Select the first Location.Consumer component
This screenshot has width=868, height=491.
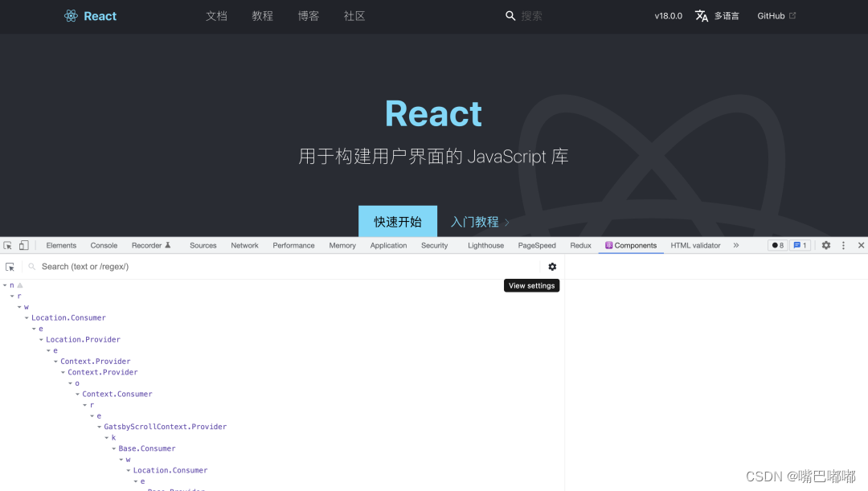coord(68,317)
